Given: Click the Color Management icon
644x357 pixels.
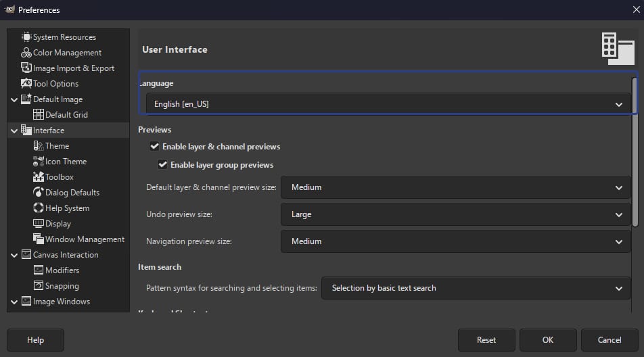Looking at the screenshot, I should (26, 53).
